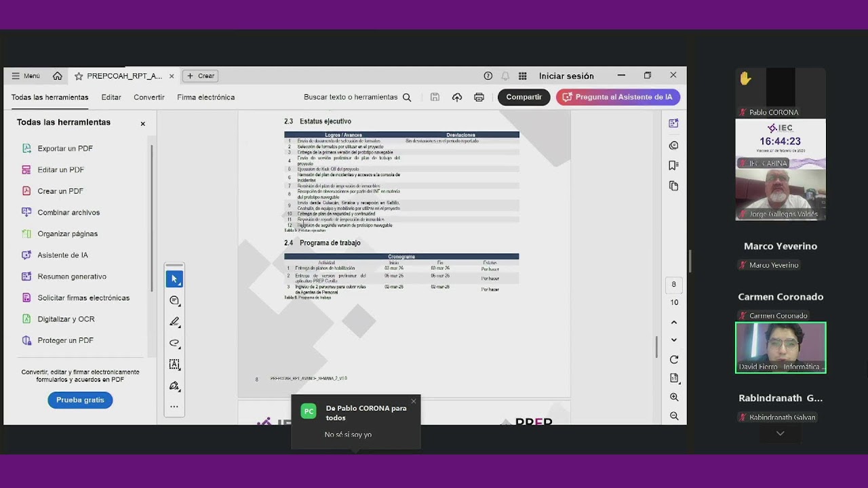Select the comment bubble tool
This screenshot has width=868, height=488.
pos(174,300)
